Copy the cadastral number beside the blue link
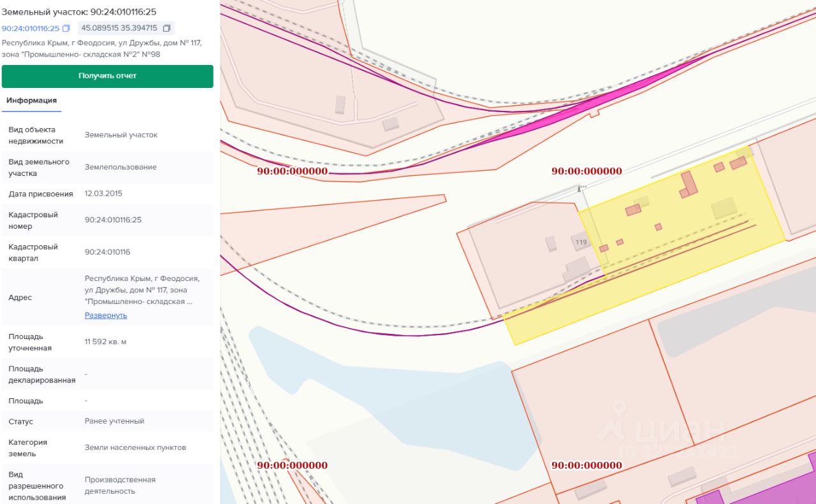Screen dimensions: 816x504 point(66,29)
